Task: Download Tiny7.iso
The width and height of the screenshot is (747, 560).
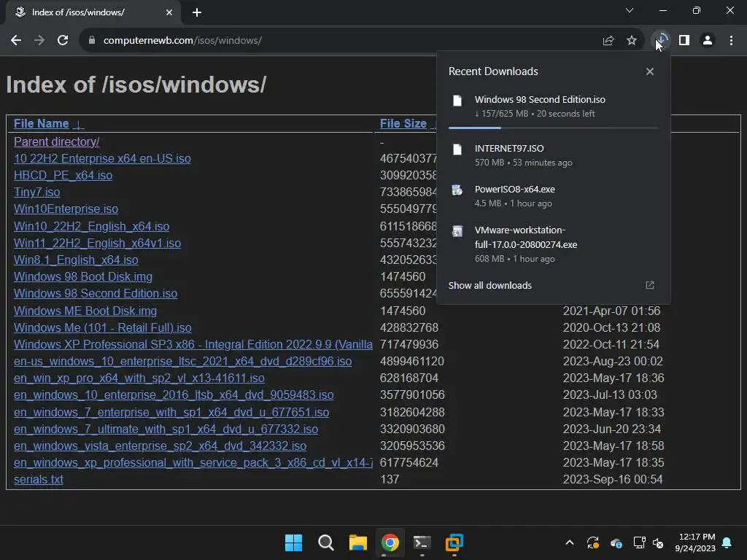Action: tap(36, 192)
